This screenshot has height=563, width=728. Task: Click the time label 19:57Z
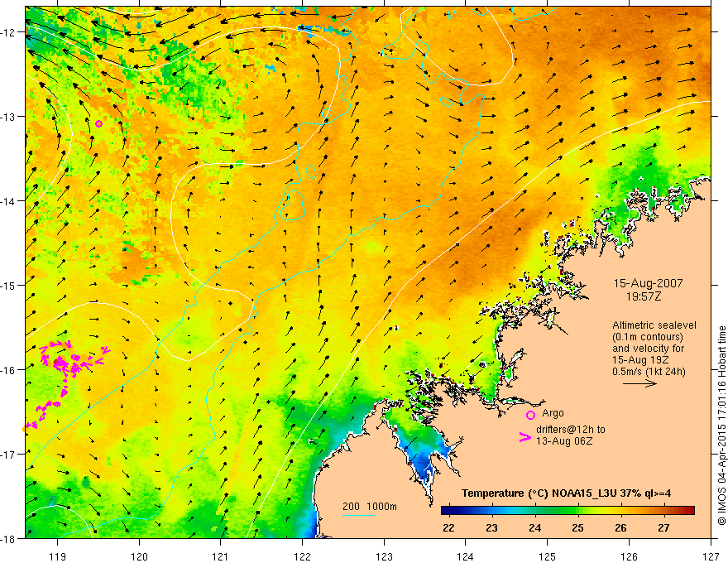click(x=643, y=296)
